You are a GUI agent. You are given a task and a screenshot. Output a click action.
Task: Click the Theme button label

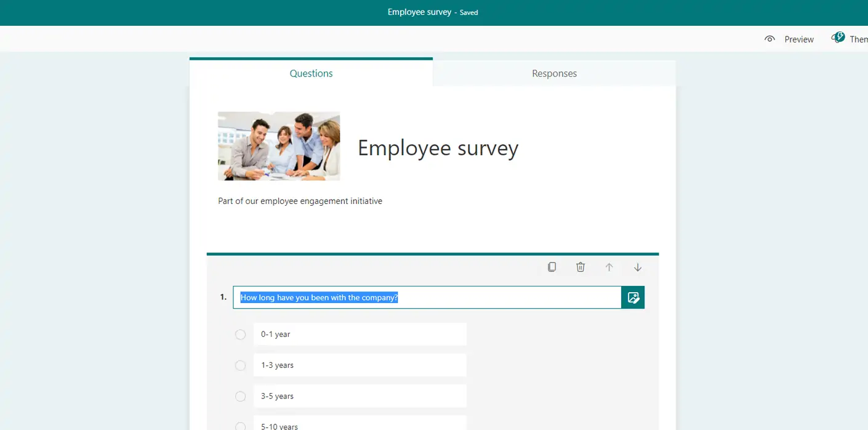coord(858,38)
